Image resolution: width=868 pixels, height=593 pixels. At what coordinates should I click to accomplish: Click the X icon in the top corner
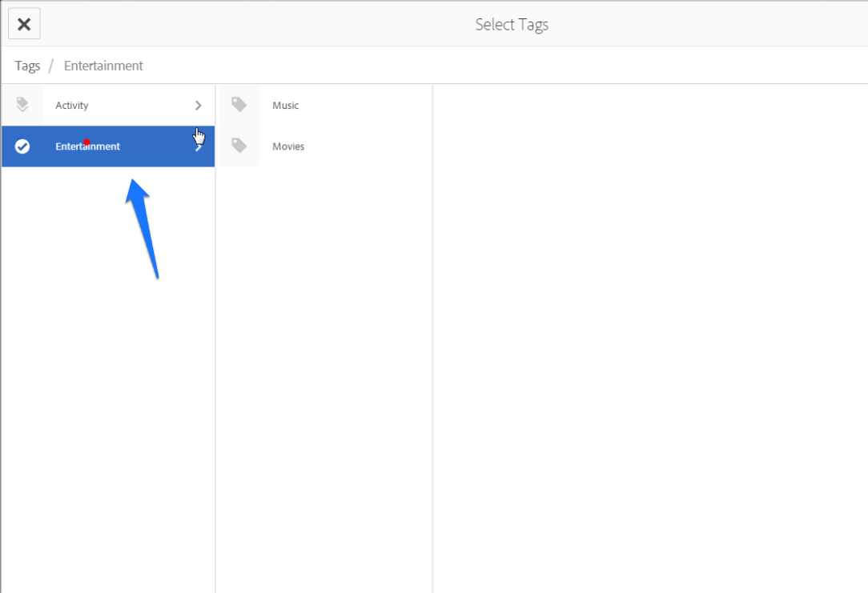[23, 22]
